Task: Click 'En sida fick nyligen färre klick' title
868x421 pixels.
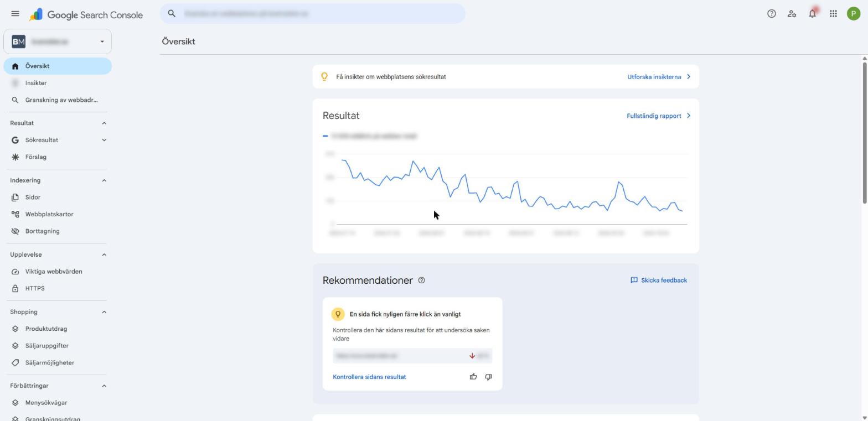Action: click(405, 314)
